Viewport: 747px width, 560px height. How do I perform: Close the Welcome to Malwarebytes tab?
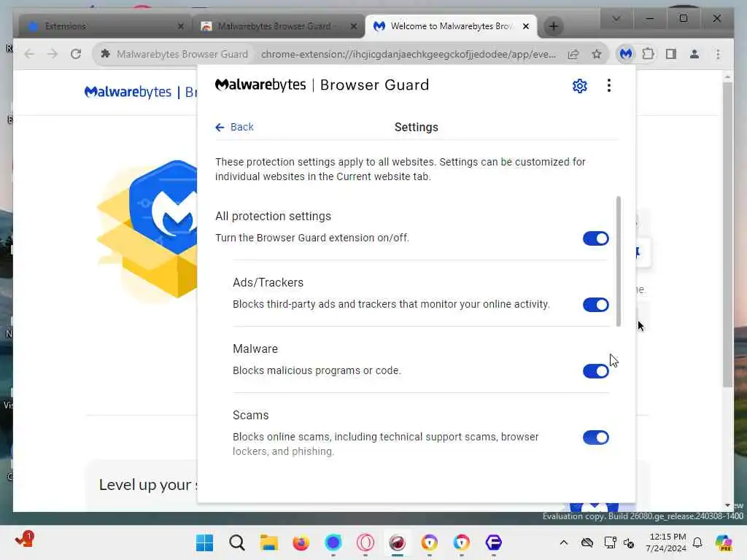[525, 26]
